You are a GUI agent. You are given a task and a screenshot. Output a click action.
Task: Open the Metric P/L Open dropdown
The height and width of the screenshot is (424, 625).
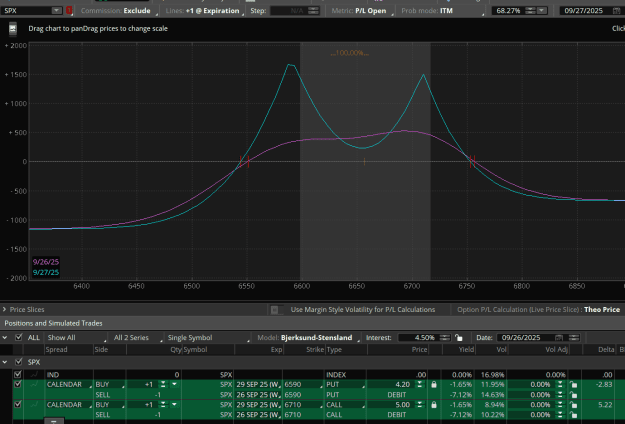tap(361, 11)
